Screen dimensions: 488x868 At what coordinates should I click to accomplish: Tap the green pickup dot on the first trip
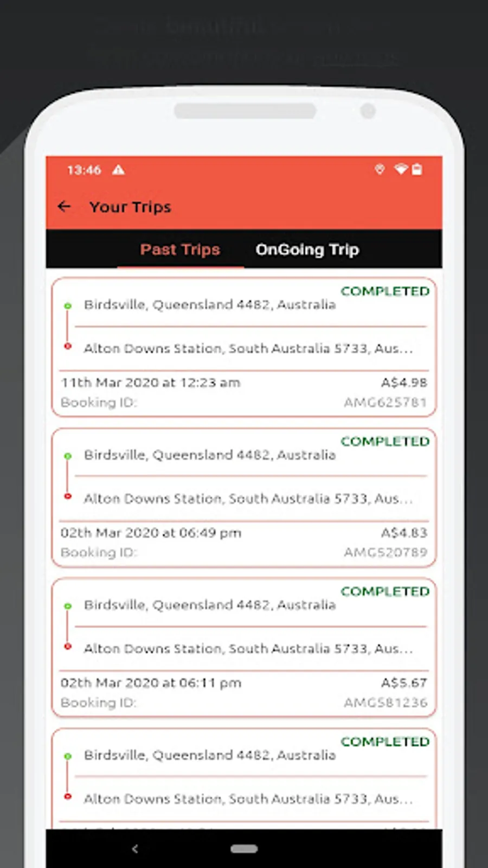[x=68, y=305]
